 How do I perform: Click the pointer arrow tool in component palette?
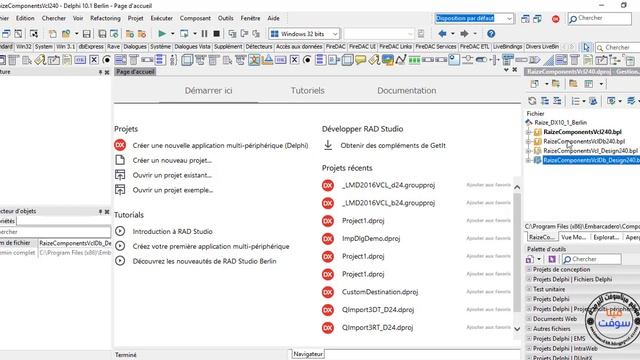pyautogui.click(x=586, y=47)
